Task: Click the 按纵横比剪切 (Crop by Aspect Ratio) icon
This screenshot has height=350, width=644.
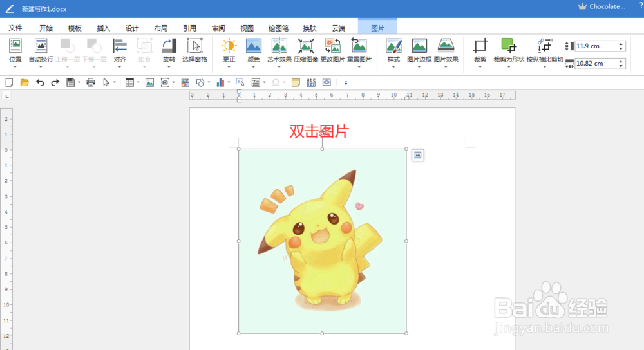Action: tap(545, 46)
